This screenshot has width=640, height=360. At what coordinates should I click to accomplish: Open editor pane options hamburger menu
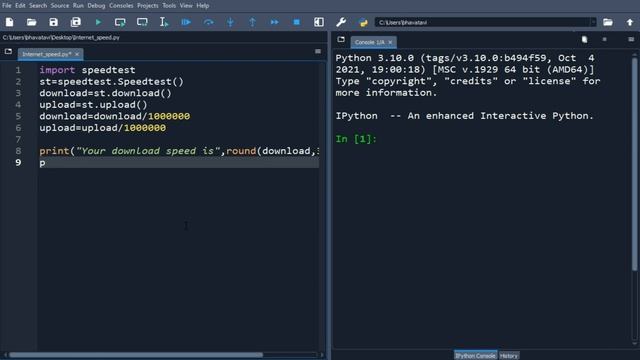point(318,51)
